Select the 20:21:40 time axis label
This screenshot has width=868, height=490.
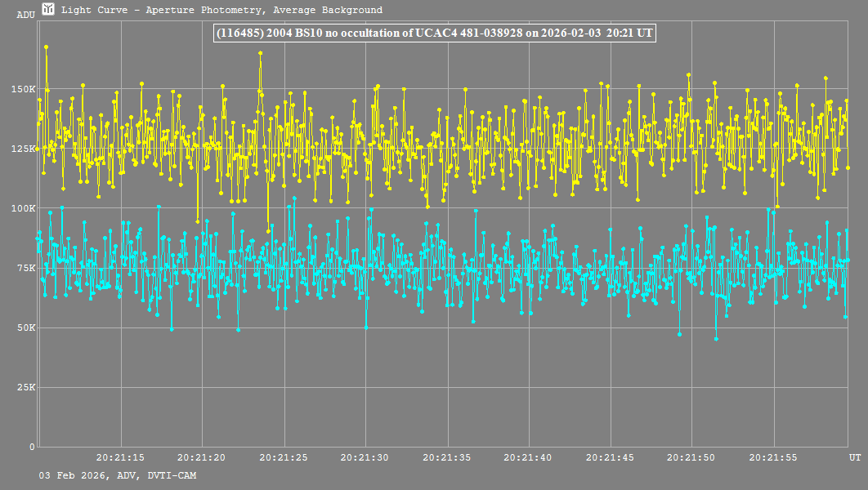[x=529, y=457]
